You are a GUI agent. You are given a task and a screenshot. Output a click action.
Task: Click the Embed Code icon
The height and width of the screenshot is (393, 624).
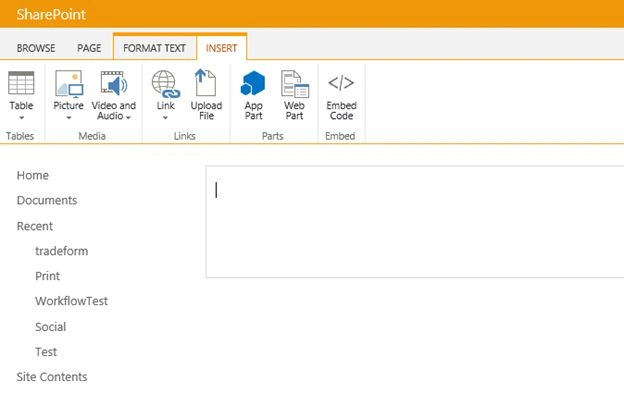[341, 83]
